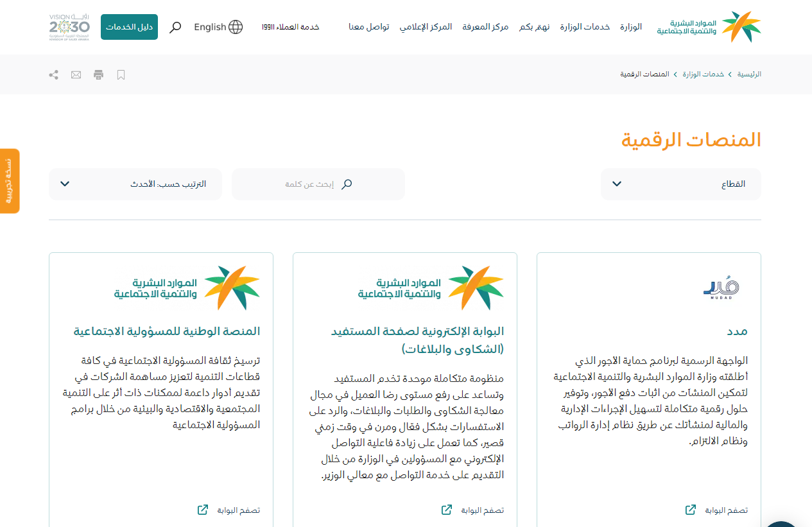Open the الترتيب حسب: الأحدث sort dropdown
The width and height of the screenshot is (812, 527).
135,184
